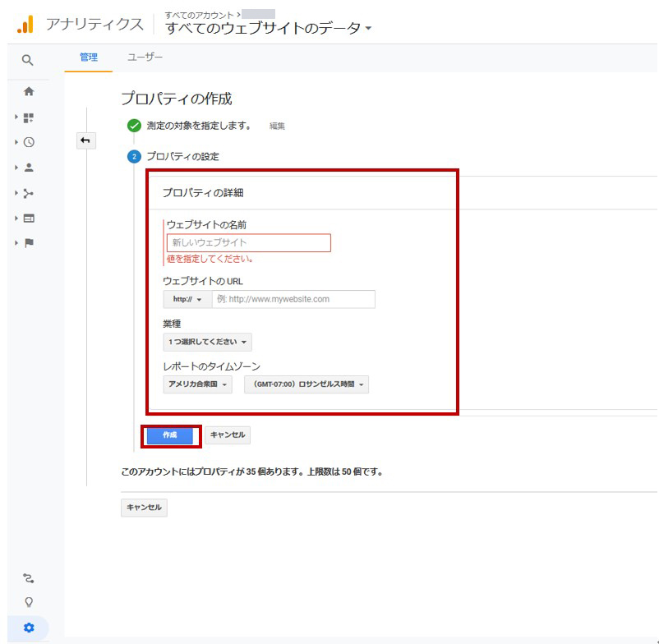Screen dimensions: 659x644
Task: Select the 管理 tab
Action: (x=88, y=57)
